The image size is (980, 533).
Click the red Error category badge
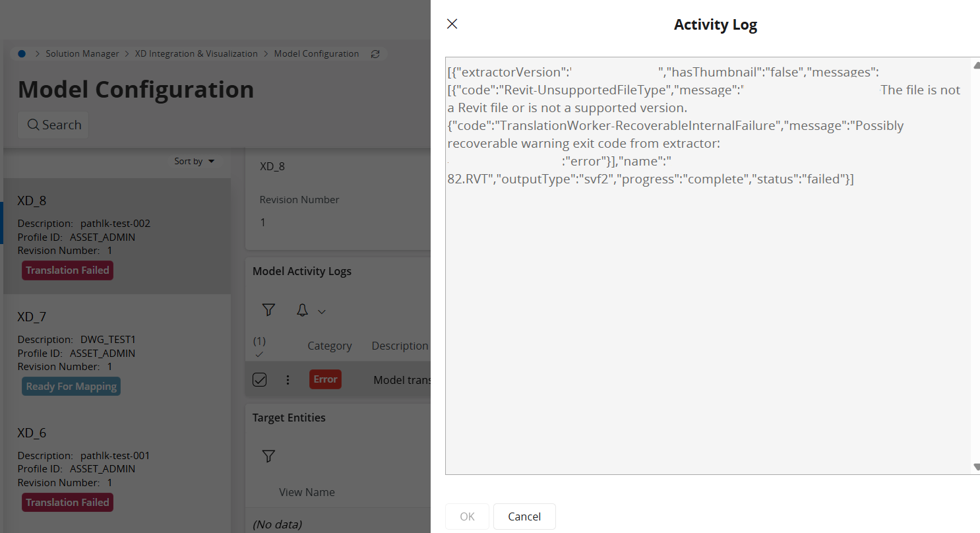coord(325,379)
